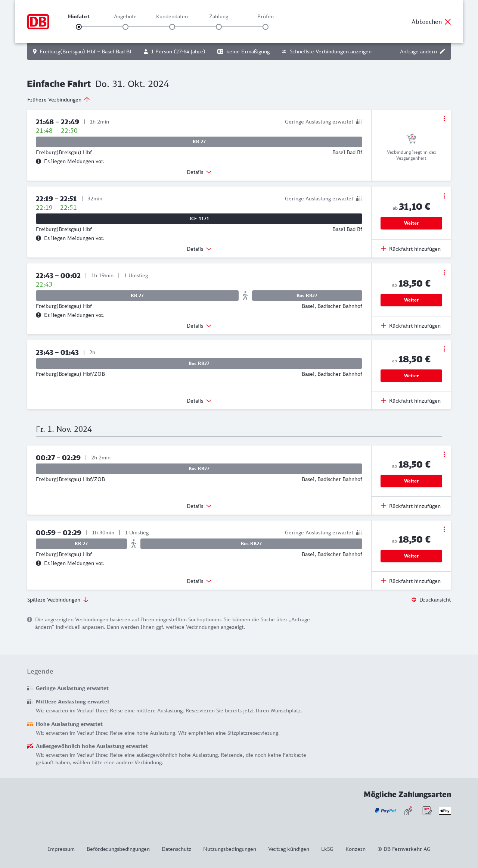Click the pencil icon next to Anfrage ändern
This screenshot has height=868, width=478.
[x=443, y=51]
